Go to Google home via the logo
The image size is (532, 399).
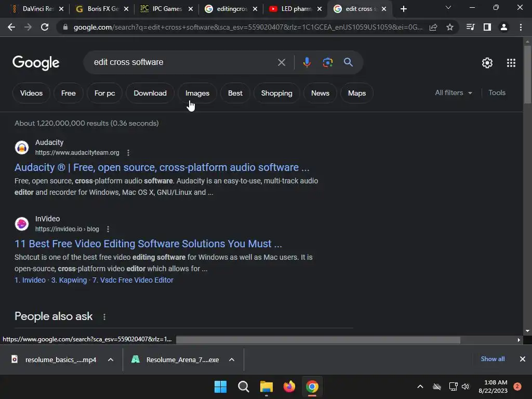(x=36, y=63)
